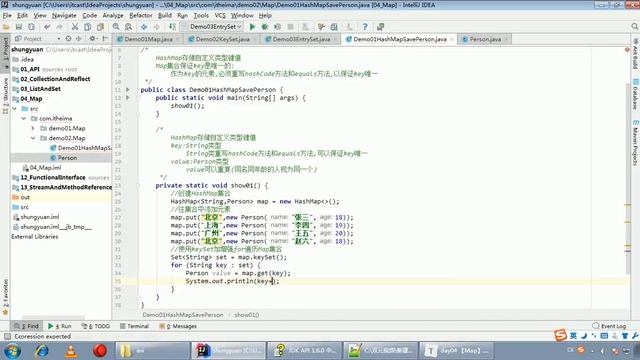This screenshot has width=640, height=360.
Task: Click the search everywhere magnifier icon
Action: coord(634,27)
